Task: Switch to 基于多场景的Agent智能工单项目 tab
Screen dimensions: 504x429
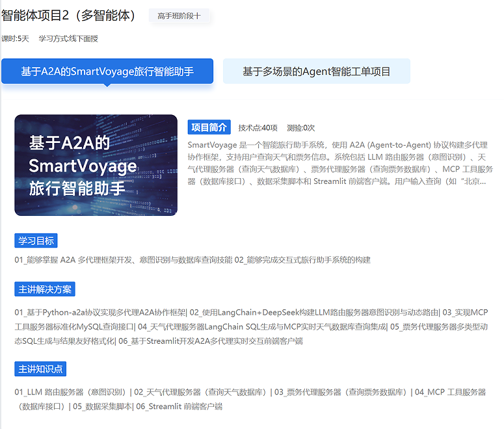Action: [x=316, y=71]
